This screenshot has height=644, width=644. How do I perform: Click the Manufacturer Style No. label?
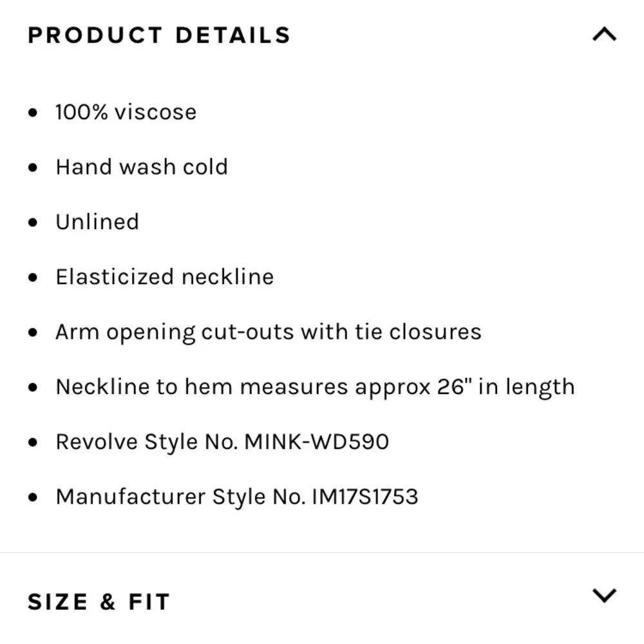pyautogui.click(x=180, y=497)
